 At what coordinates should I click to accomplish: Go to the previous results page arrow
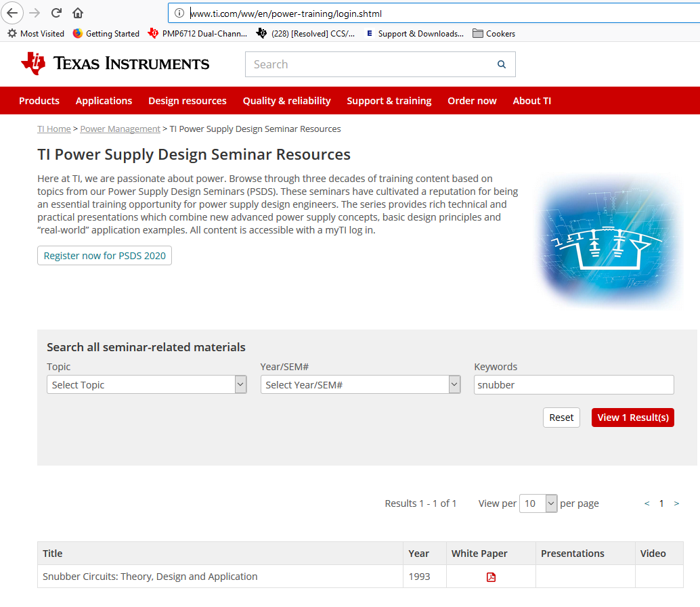click(647, 503)
